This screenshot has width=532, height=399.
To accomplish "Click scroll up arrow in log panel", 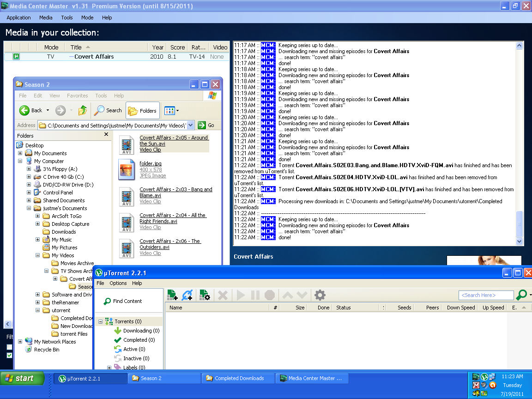I will click(x=519, y=45).
